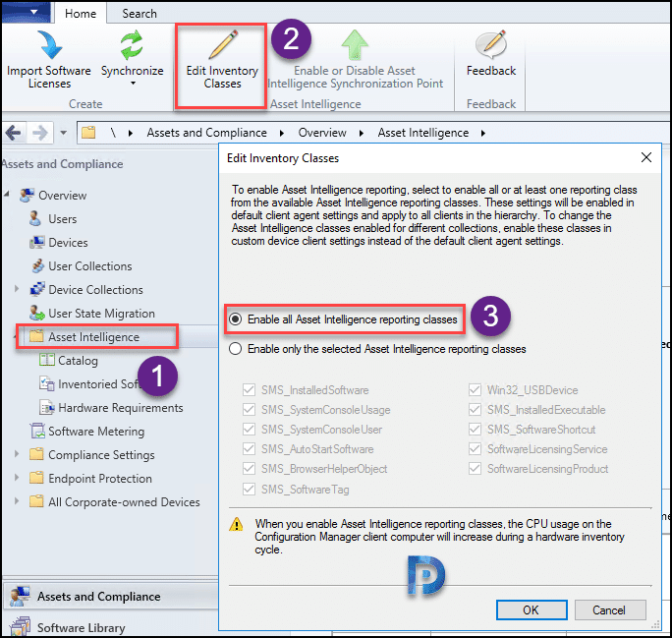The width and height of the screenshot is (672, 638).
Task: Toggle SoftwareLicensingService checkbox
Action: coord(475,449)
